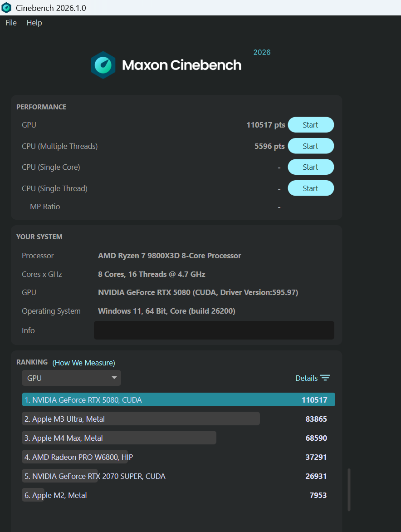Screen dimensions: 401x532
Task: Select the AMD Radeon PRO W6800 entry
Action: coord(79,457)
